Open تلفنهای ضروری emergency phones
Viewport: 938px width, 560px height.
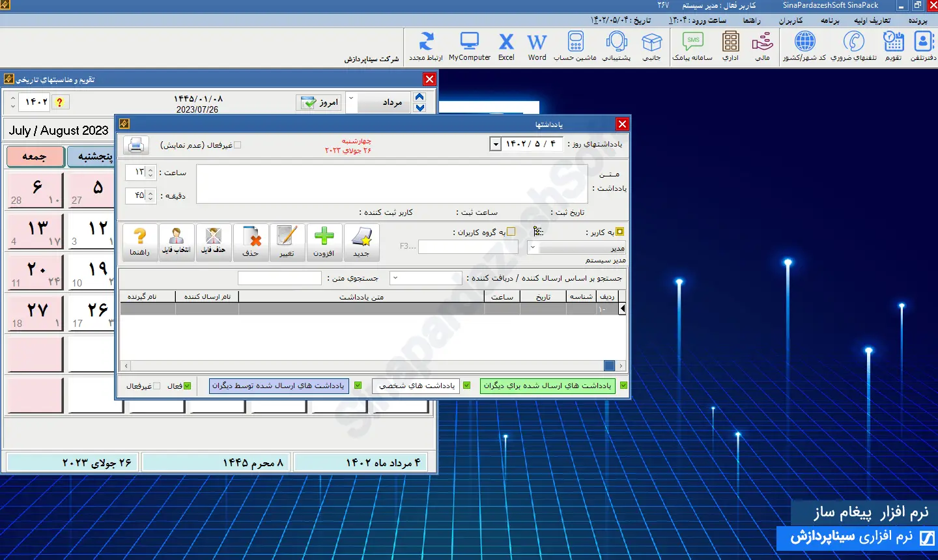pos(853,46)
